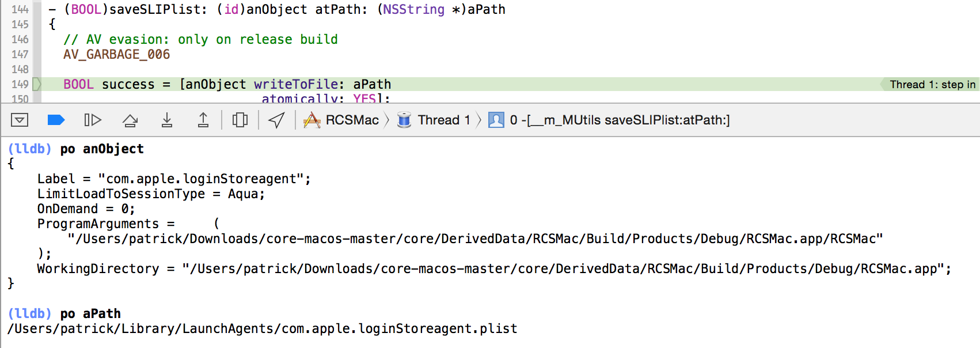Image resolution: width=980 pixels, height=348 pixels.
Task: Select Thread 1 in debug jump bar
Action: [x=443, y=120]
